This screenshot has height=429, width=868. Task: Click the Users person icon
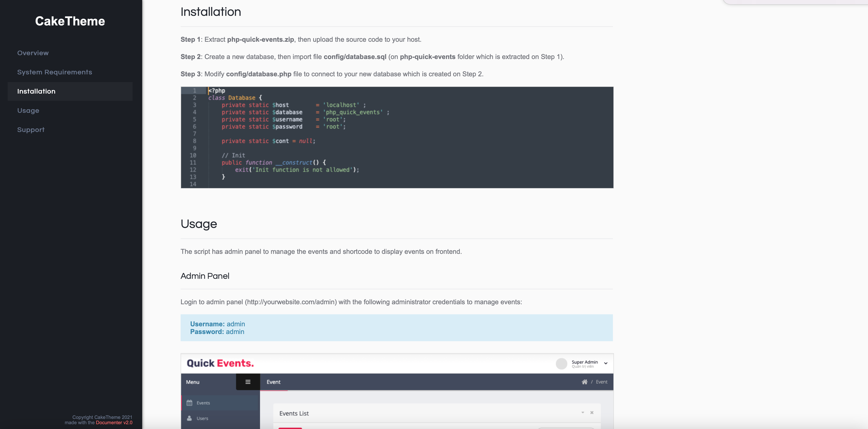click(189, 418)
